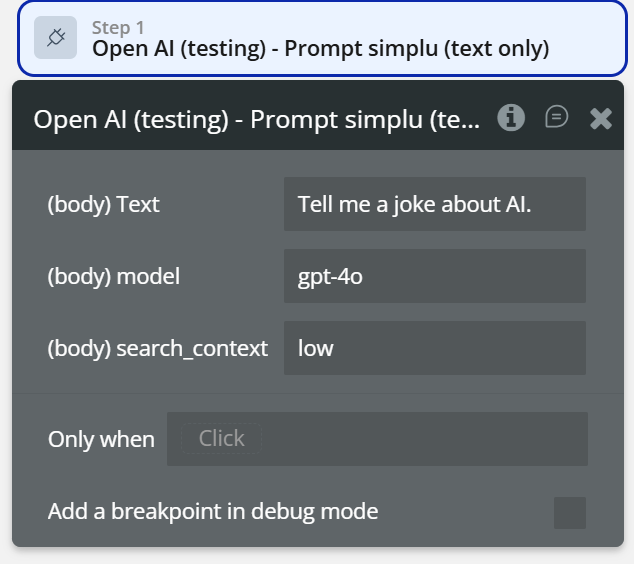Click the 'Only when' label

[x=101, y=440]
